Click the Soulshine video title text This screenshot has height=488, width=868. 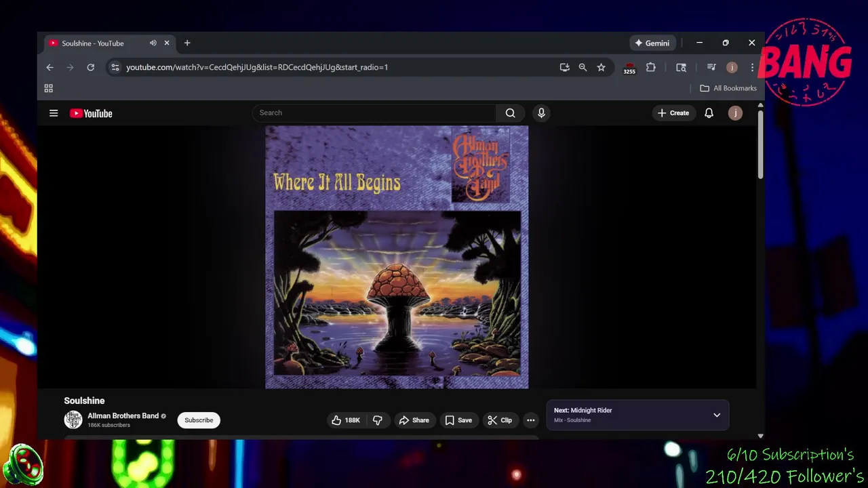coord(84,401)
